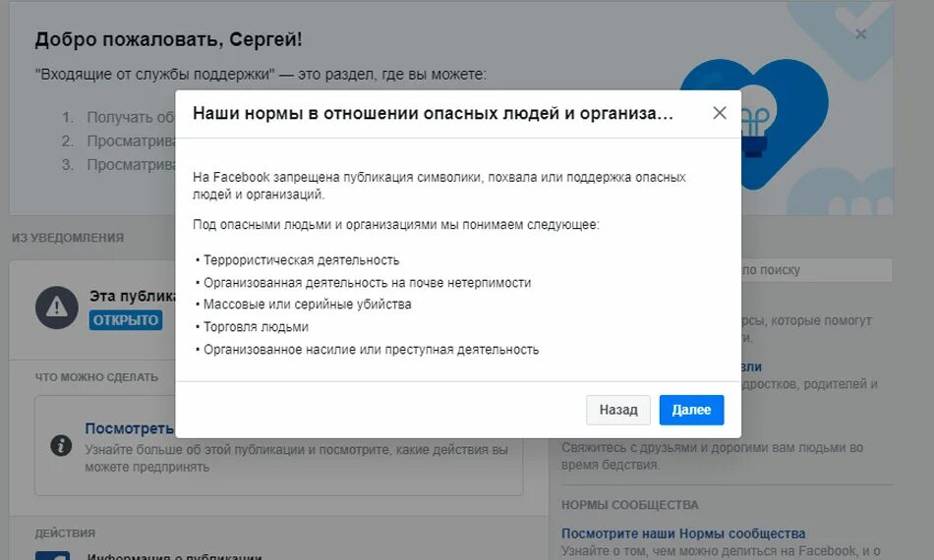Click the warning triangle icon
This screenshot has height=560, width=934.
tap(57, 308)
